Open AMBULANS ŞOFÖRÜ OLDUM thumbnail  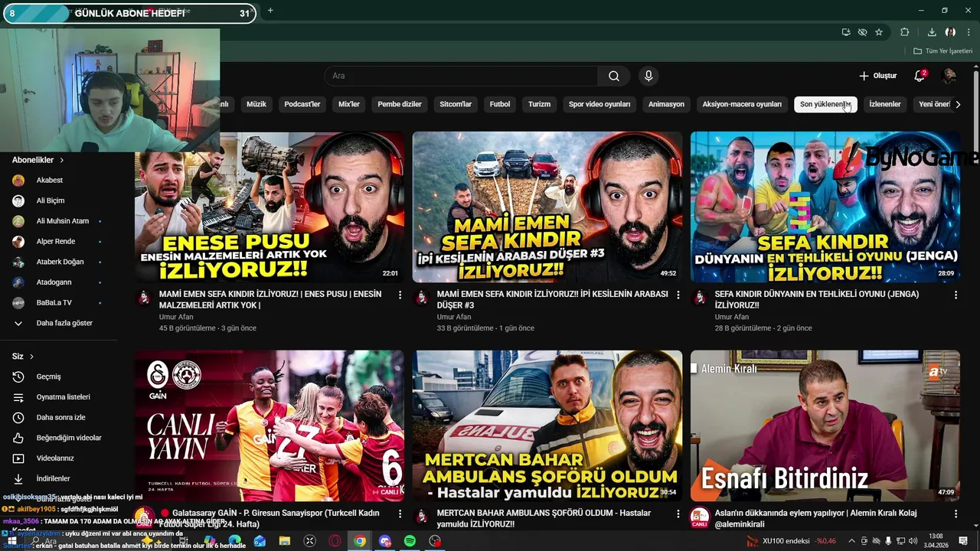tap(547, 425)
